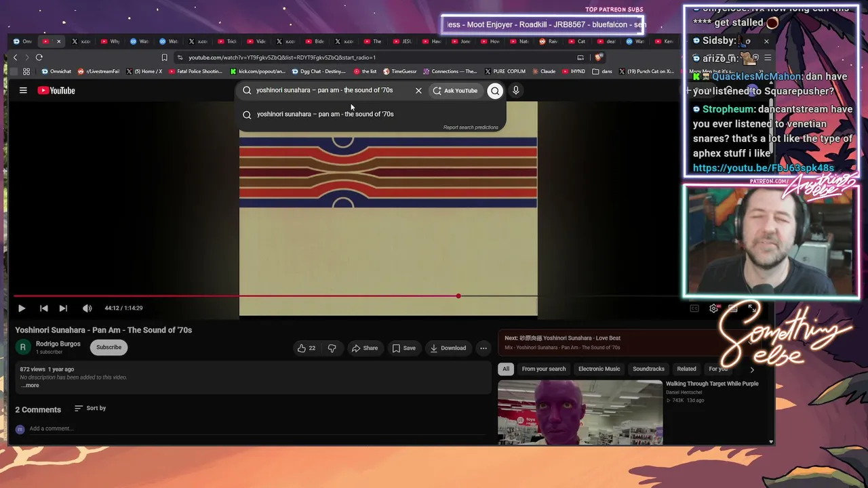Image resolution: width=868 pixels, height=488 pixels.
Task: Open the Connections — The... bookmark
Action: (450, 71)
